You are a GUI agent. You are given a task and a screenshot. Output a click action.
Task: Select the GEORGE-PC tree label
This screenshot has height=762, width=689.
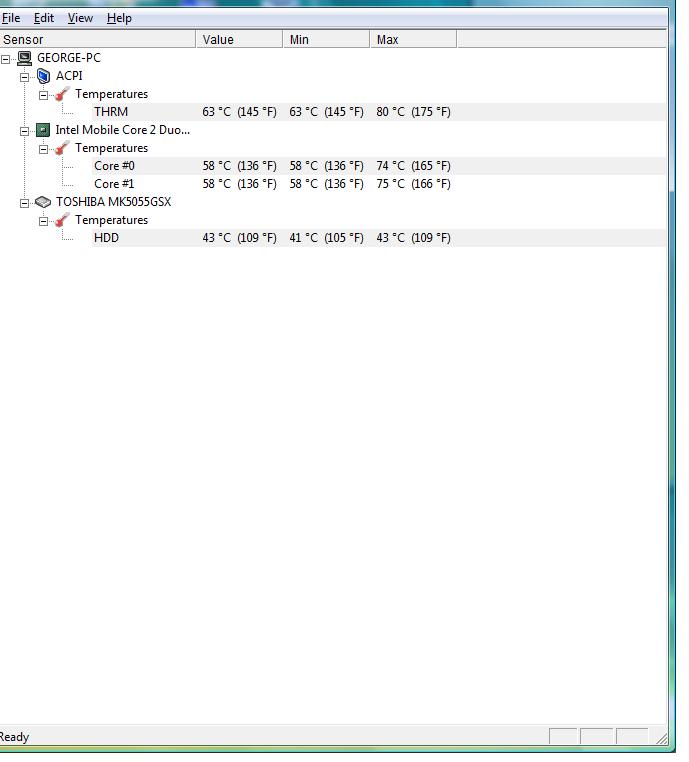[x=69, y=58]
